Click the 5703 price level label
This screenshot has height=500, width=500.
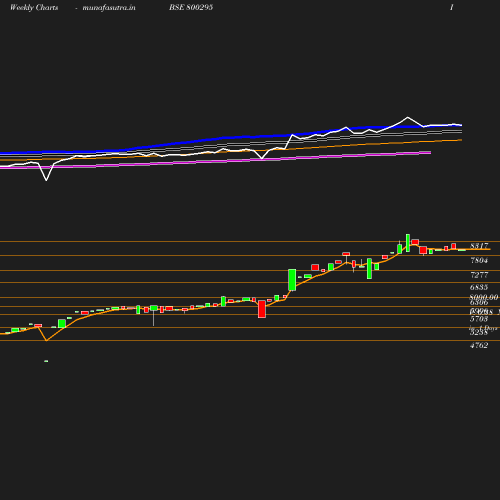(x=479, y=319)
